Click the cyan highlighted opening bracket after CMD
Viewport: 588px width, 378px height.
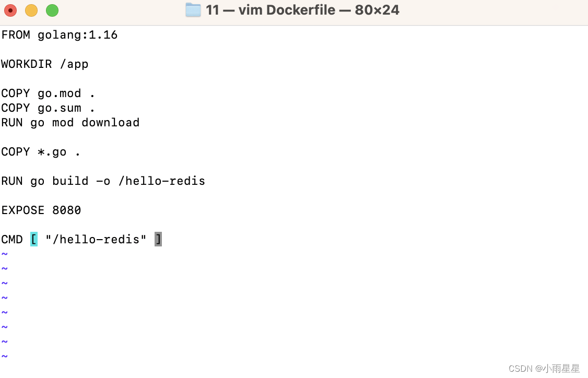click(34, 240)
